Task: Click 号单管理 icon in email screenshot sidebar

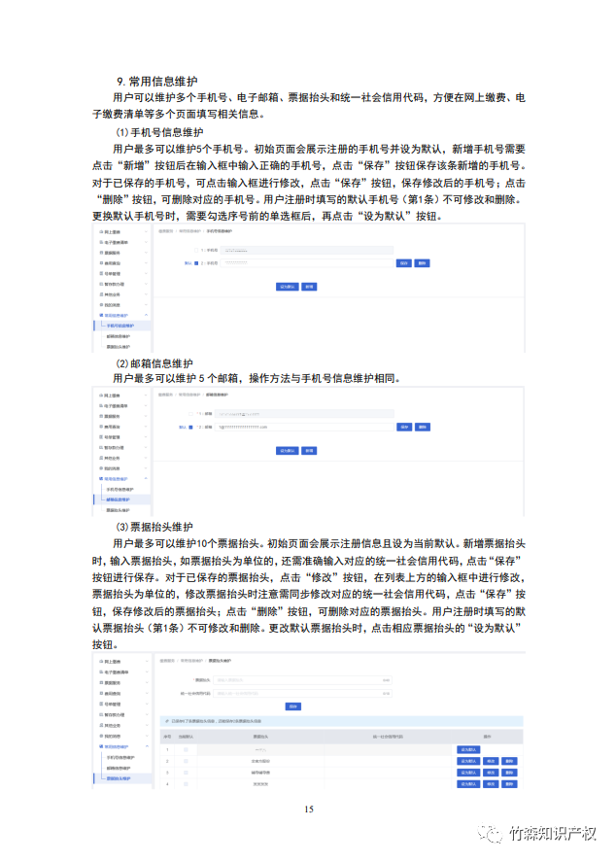Action: pyautogui.click(x=101, y=437)
